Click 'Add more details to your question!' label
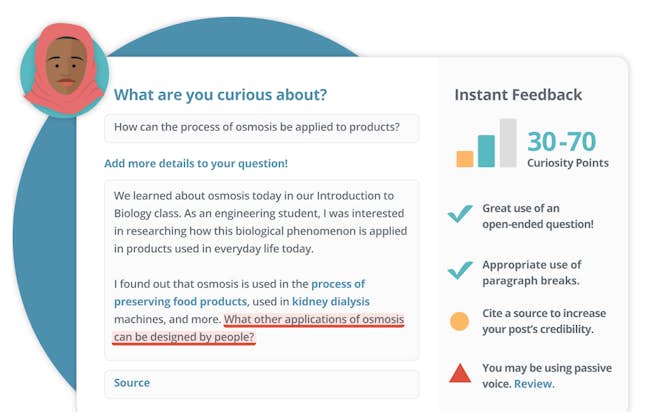The image size is (652, 412). coord(196,163)
